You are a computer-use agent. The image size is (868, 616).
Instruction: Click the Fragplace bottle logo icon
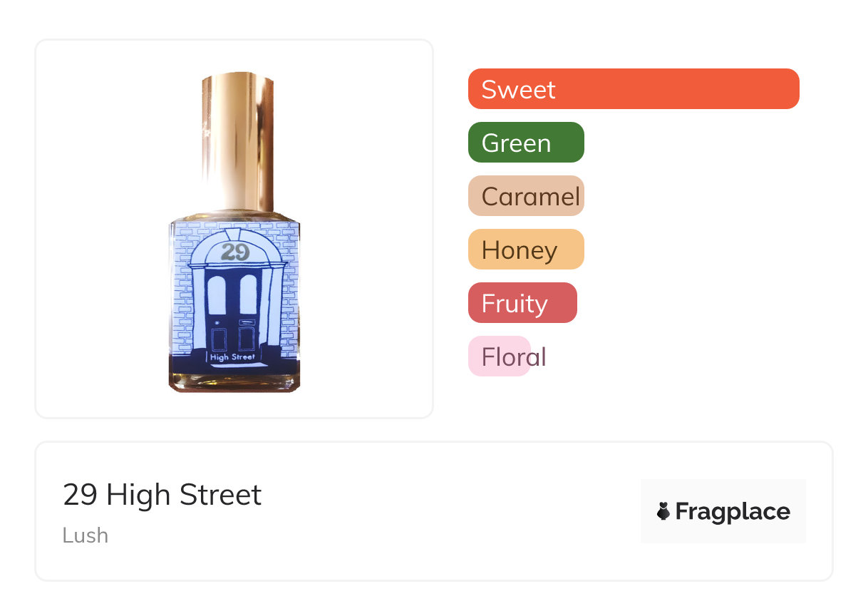[663, 511]
